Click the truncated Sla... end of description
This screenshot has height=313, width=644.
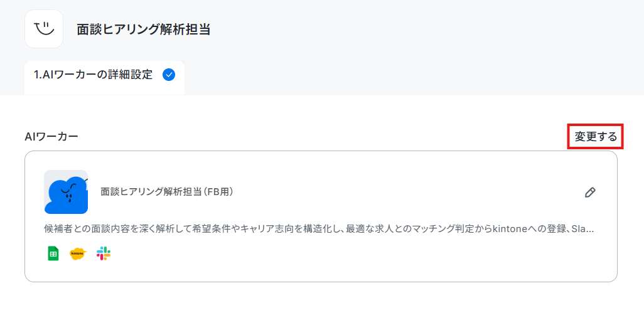click(583, 229)
